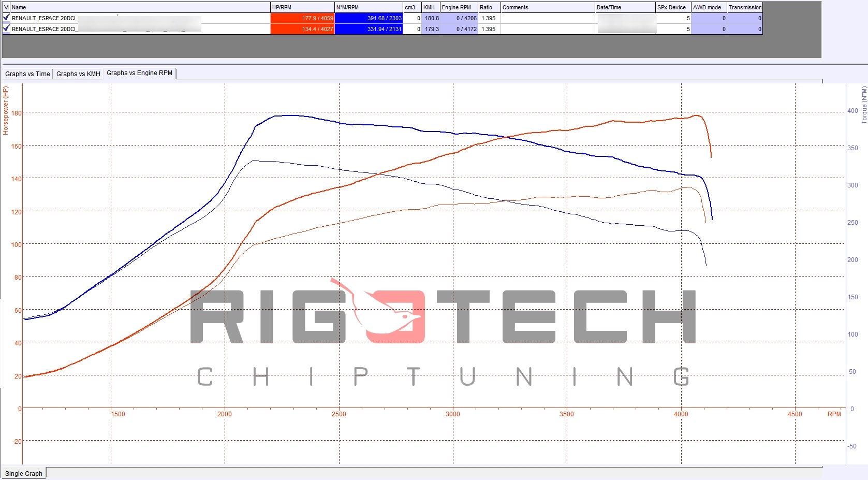Select the Single Graph tab
The height and width of the screenshot is (480, 868).
[x=24, y=473]
